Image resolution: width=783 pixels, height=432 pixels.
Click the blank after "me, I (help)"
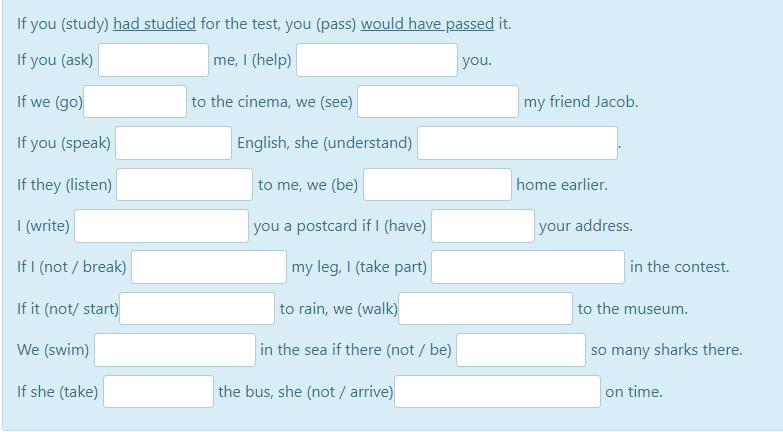click(376, 60)
